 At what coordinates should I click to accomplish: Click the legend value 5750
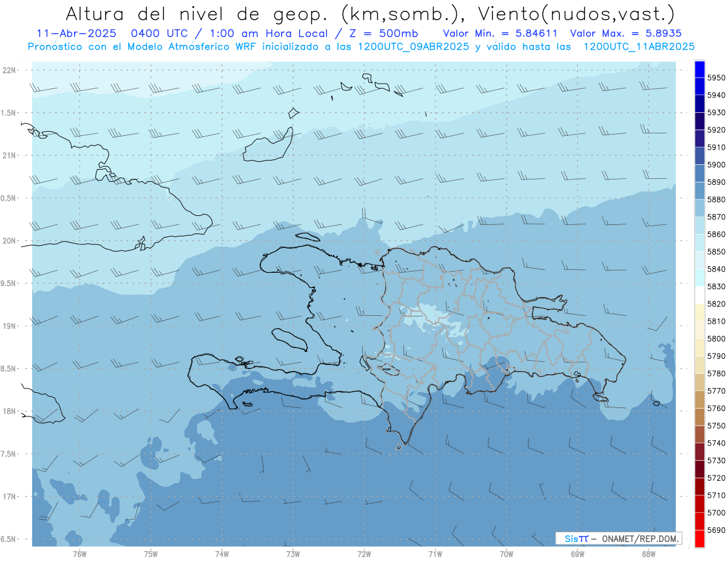pos(716,426)
